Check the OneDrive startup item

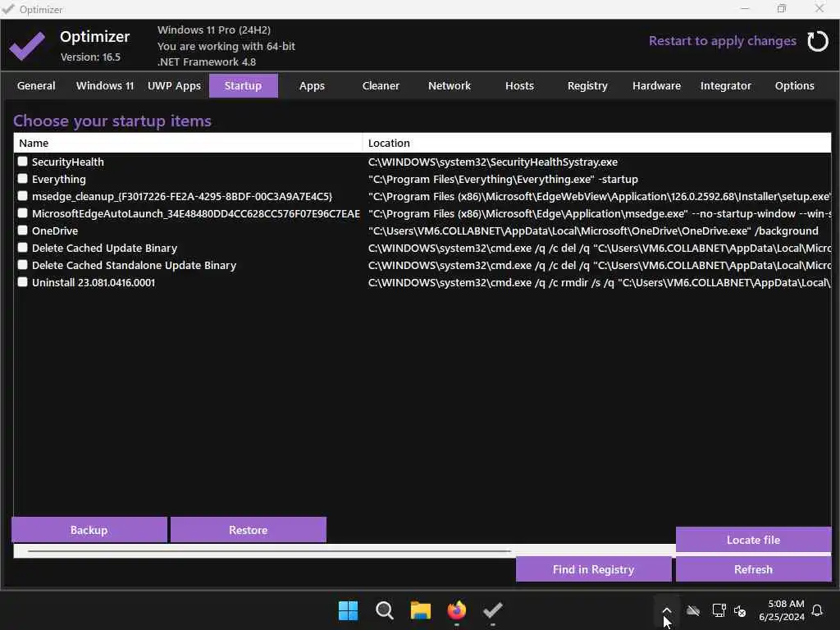click(22, 230)
